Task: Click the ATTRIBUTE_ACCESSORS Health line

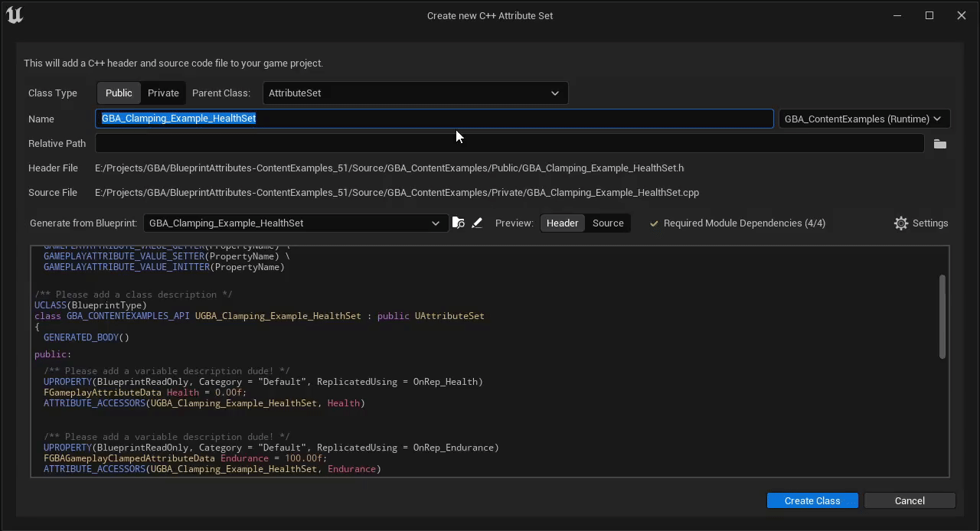Action: [x=204, y=403]
